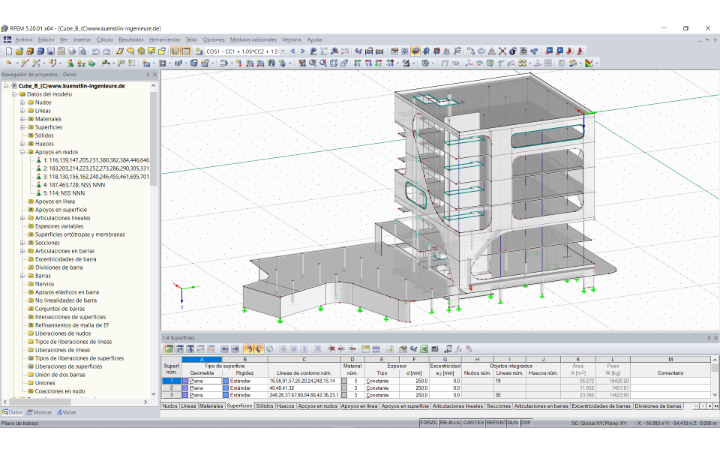Screen dimensions: 720x450
Task: Click the Redo arrow icon
Action: [x=107, y=51]
